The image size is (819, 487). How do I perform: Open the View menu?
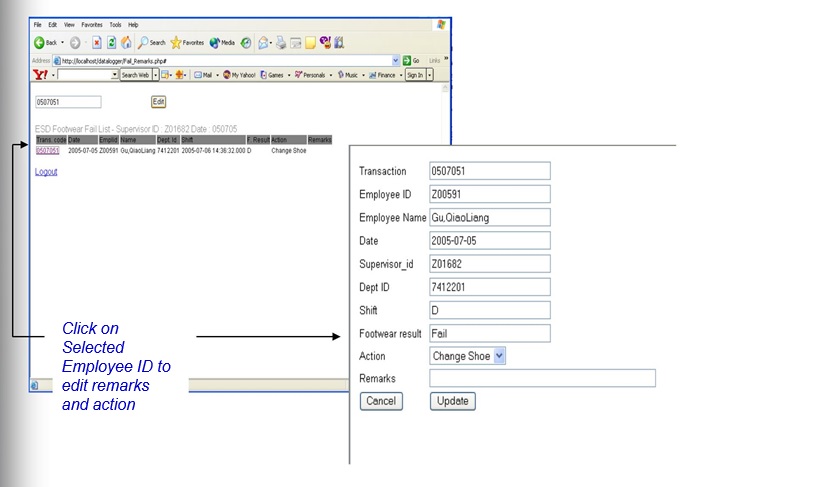(x=69, y=24)
